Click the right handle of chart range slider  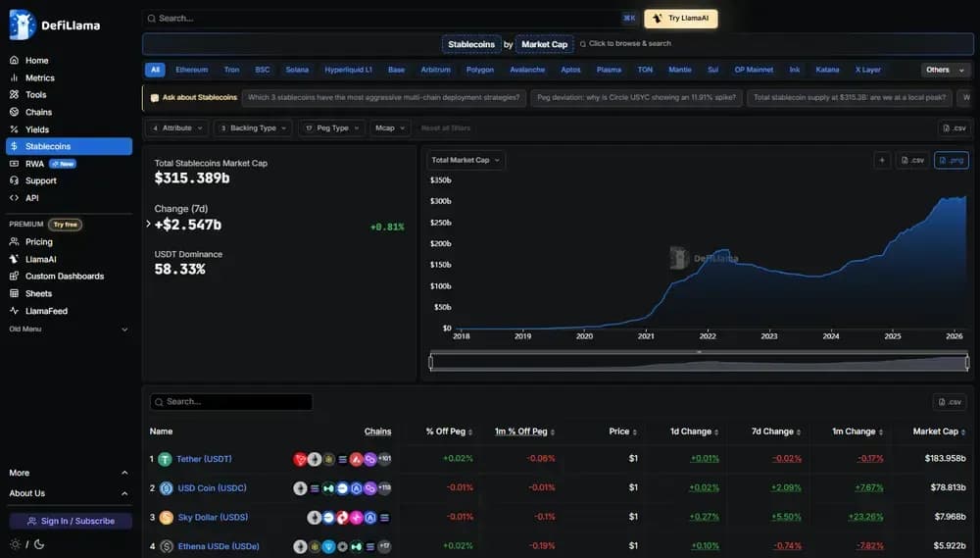pyautogui.click(x=966, y=362)
